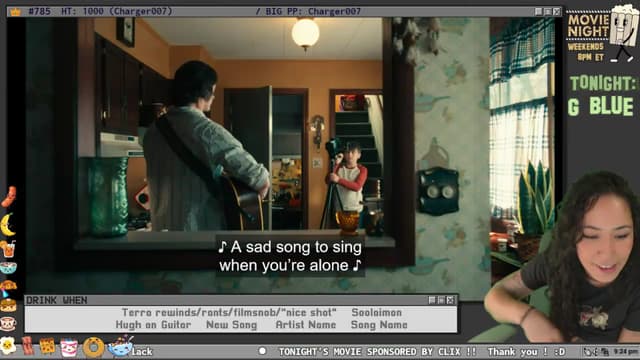This screenshot has height=360, width=640.
Task: Click the movie subtitle caption
Action: (x=290, y=256)
